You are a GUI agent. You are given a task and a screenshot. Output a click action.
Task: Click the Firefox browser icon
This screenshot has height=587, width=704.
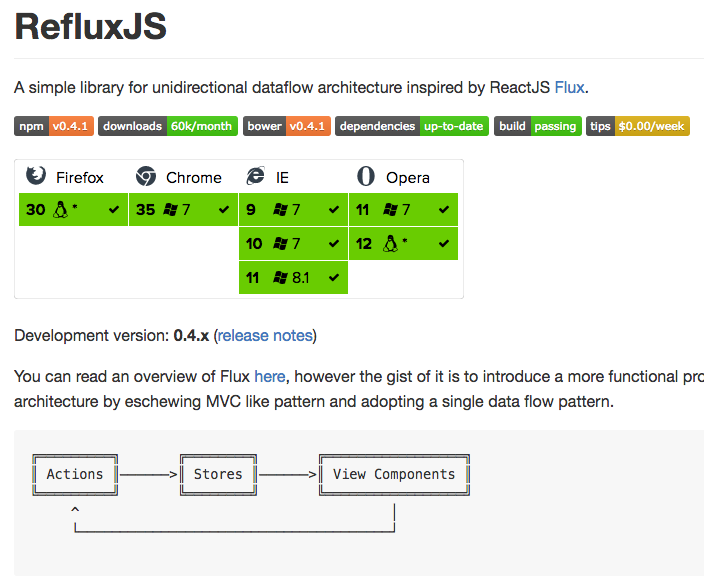click(36, 176)
